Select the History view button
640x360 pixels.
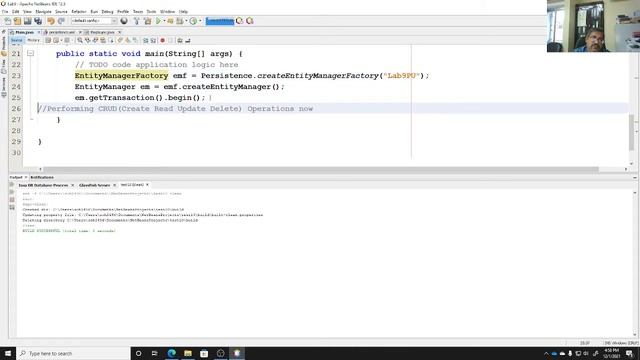click(x=33, y=40)
